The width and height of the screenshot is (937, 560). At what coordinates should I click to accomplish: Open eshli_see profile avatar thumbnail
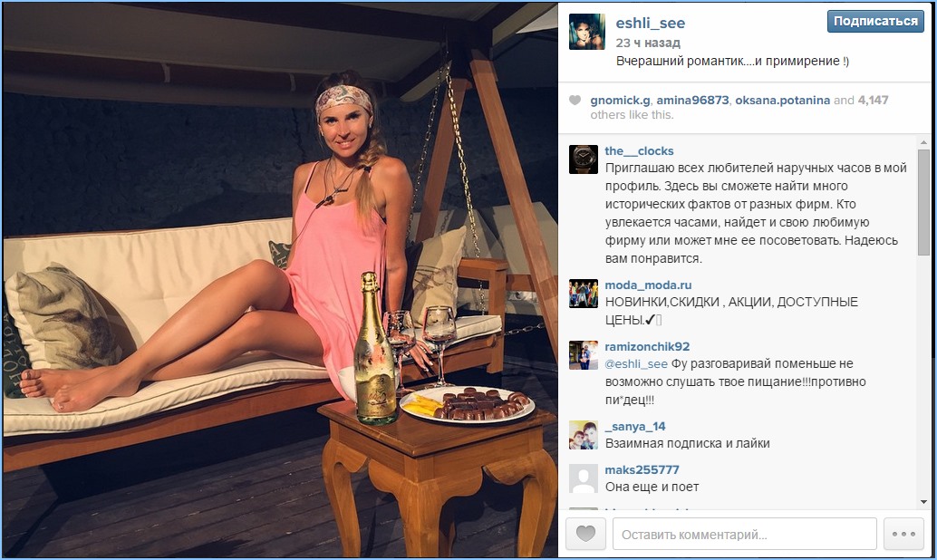[587, 32]
